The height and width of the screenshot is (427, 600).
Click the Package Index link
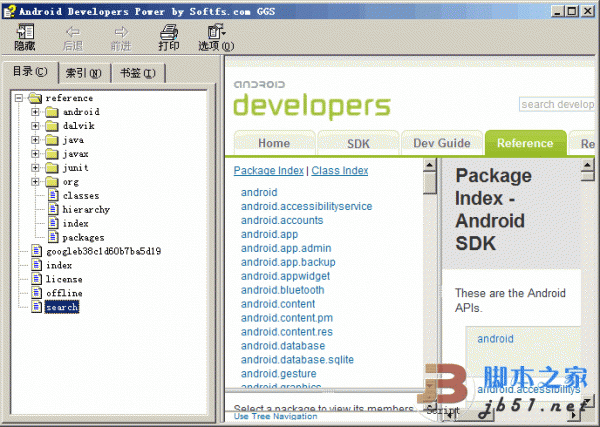point(269,171)
